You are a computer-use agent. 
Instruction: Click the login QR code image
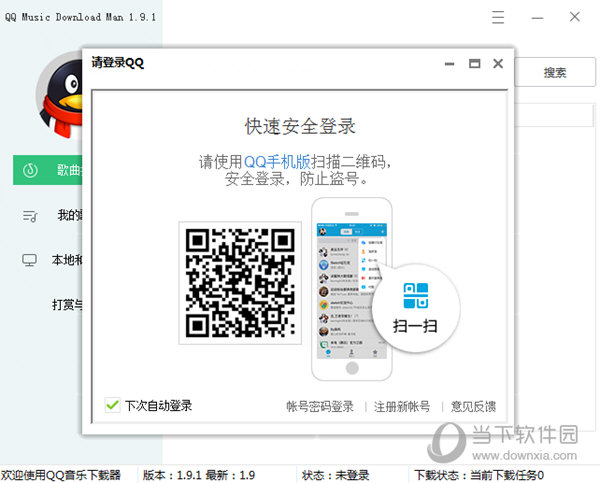pyautogui.click(x=240, y=283)
